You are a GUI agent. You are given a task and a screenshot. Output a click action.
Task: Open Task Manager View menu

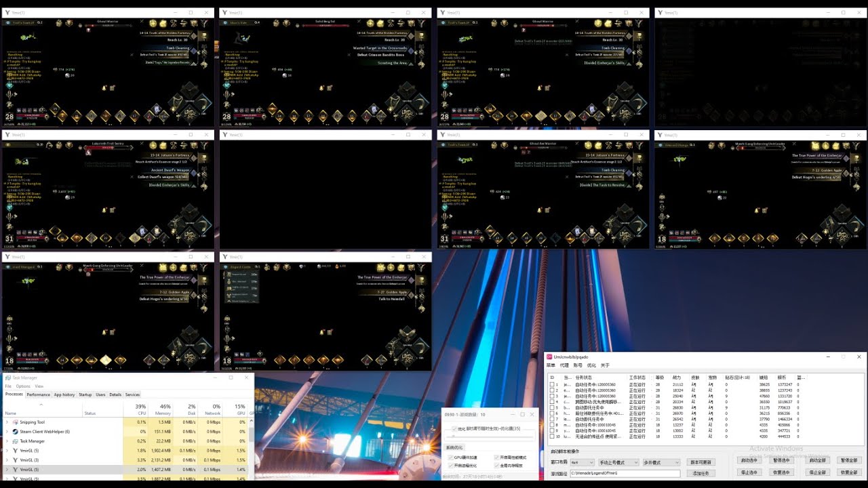39,386
